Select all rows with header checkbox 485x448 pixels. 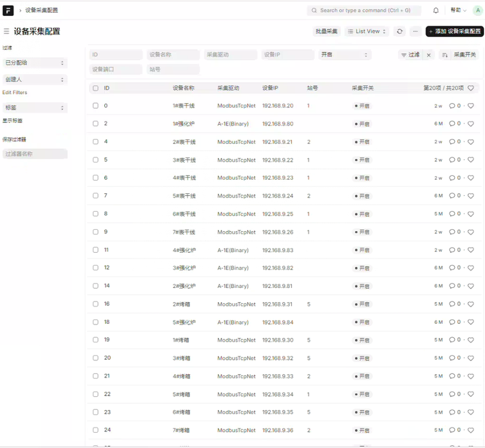pos(95,88)
